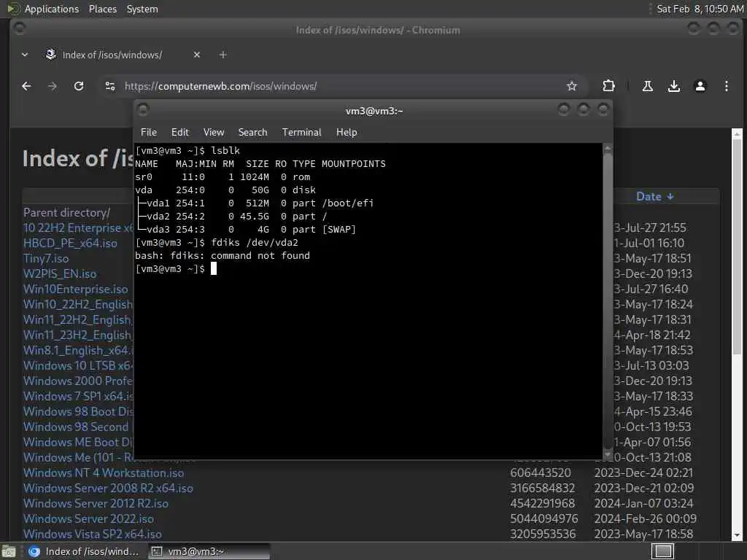Click the vda2 row in lsblk output

pyautogui.click(x=231, y=216)
